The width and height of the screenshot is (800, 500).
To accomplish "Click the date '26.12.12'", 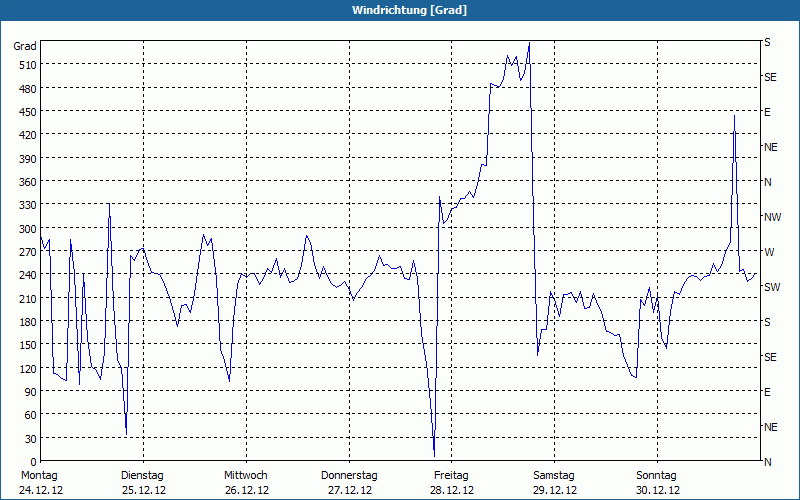I will pos(247,490).
